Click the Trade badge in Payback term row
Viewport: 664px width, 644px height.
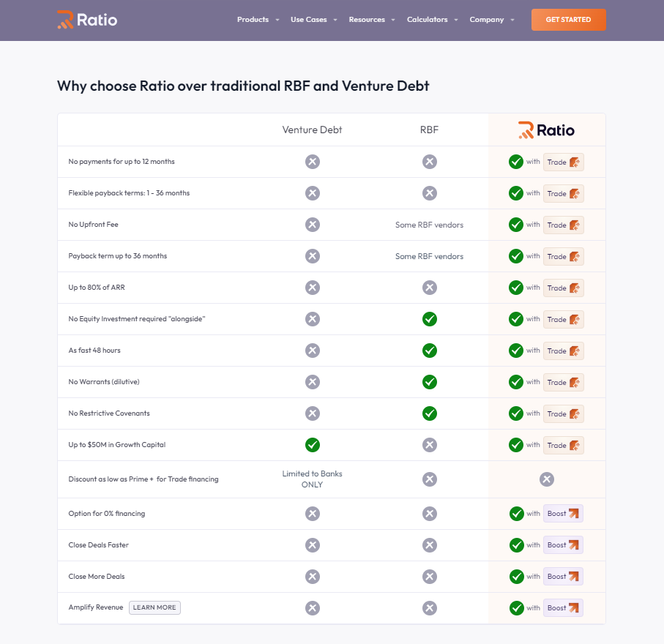coord(563,257)
